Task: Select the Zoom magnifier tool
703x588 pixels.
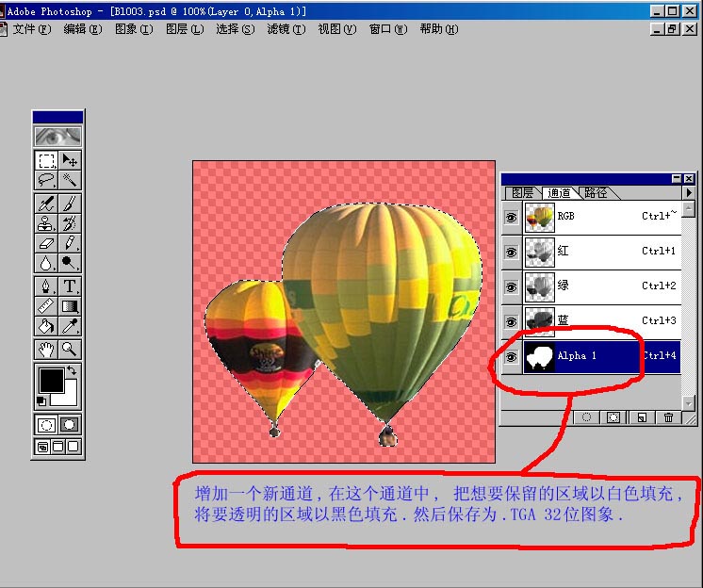Action: 70,349
